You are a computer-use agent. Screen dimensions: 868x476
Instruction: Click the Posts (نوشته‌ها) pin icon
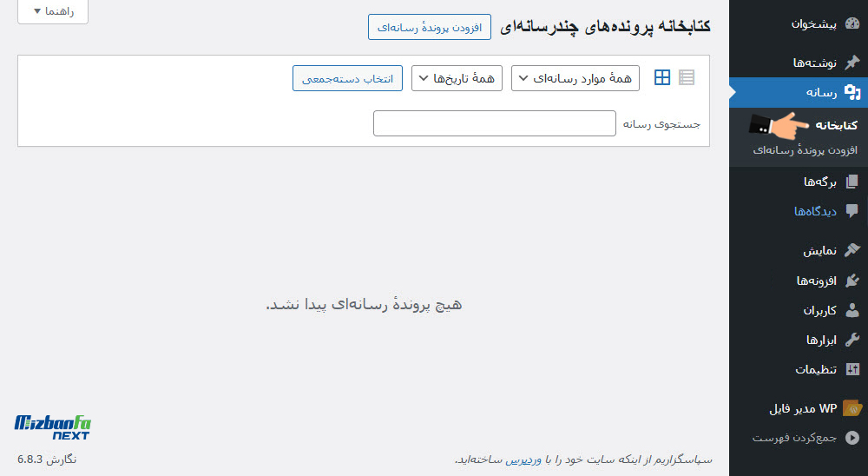pyautogui.click(x=852, y=62)
